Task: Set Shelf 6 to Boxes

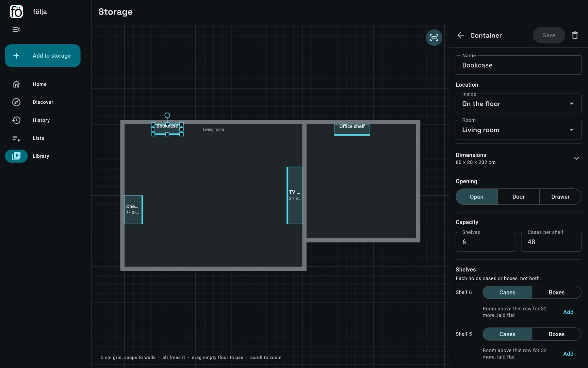Action: pos(557,292)
